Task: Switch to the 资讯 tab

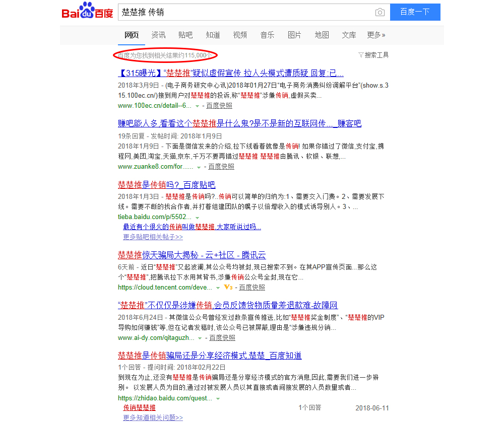Action: click(x=158, y=35)
